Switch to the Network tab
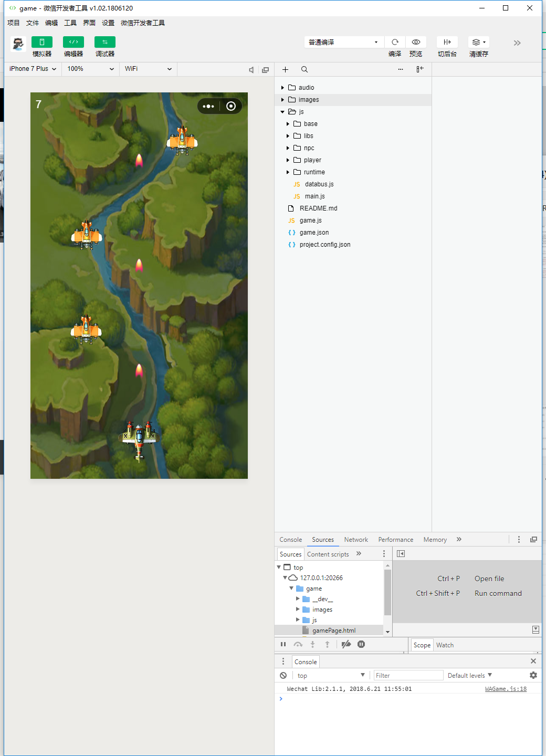 [356, 540]
